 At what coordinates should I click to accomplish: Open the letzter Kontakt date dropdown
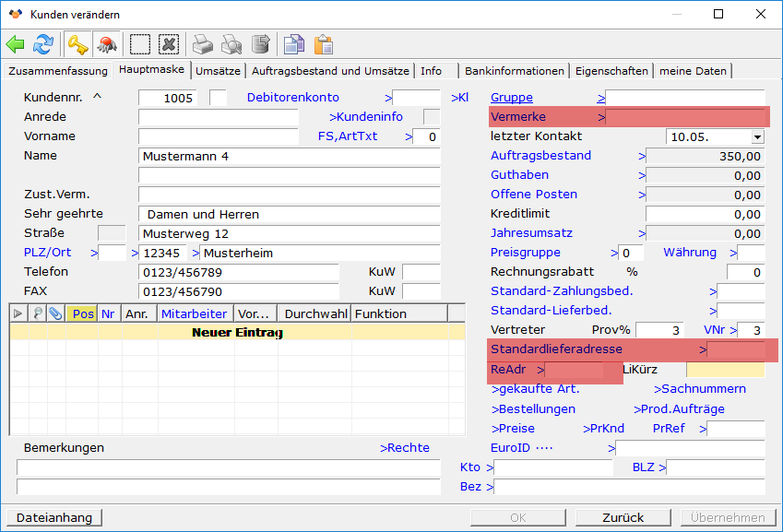(757, 136)
